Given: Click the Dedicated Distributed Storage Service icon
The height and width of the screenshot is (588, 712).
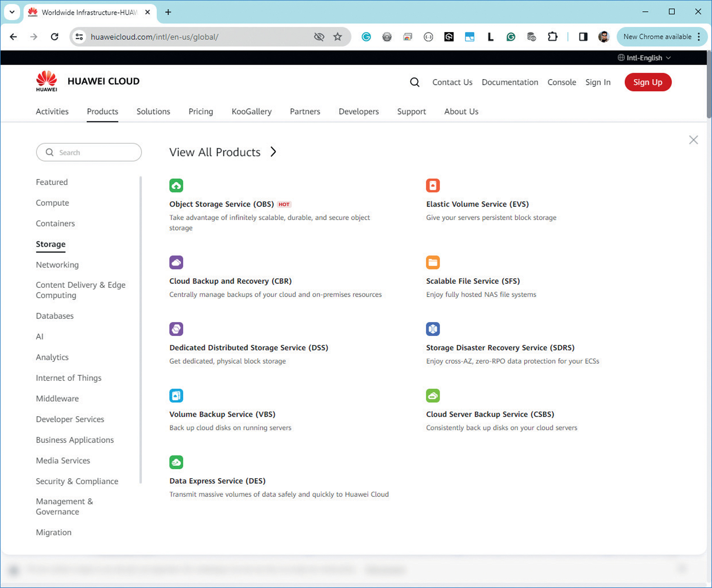Looking at the screenshot, I should [x=176, y=329].
